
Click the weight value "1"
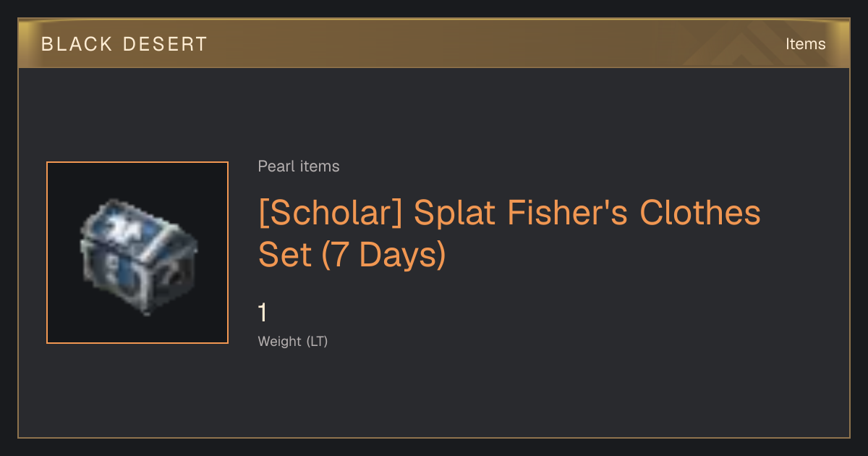(x=263, y=313)
